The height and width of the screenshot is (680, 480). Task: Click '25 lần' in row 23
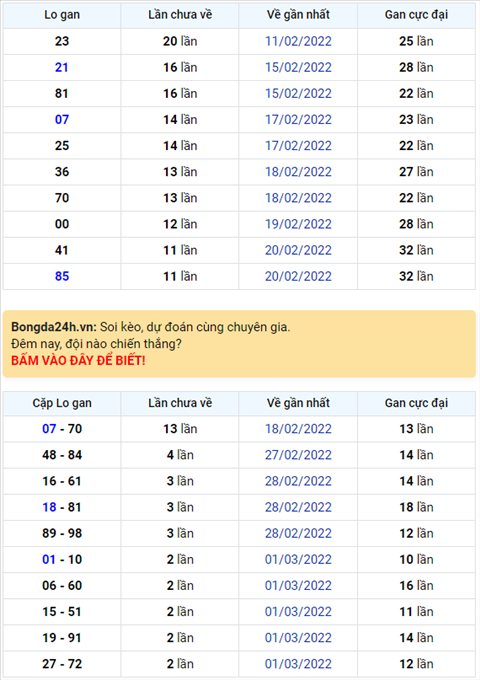coord(416,41)
